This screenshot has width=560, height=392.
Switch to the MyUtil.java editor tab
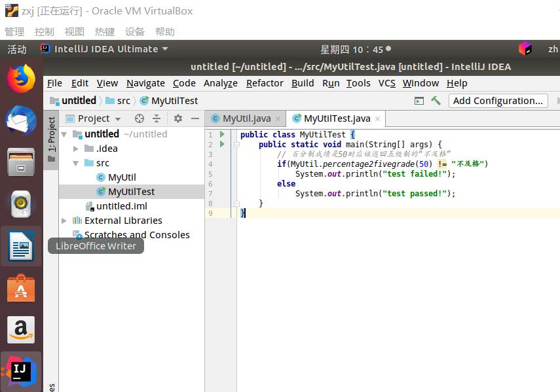[246, 118]
